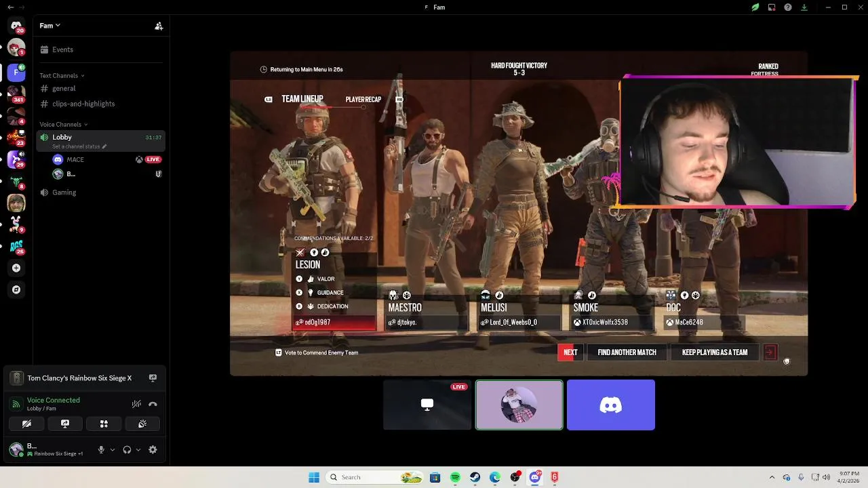The width and height of the screenshot is (868, 488).
Task: Click the LIVE badge beside MACE
Action: point(153,160)
